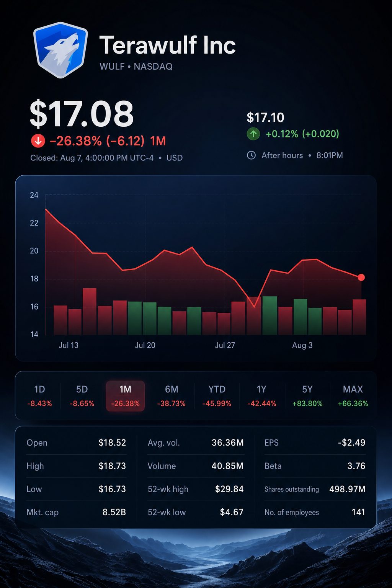The width and height of the screenshot is (392, 588).
Task: Click the Open value $18.52
Action: 112,443
